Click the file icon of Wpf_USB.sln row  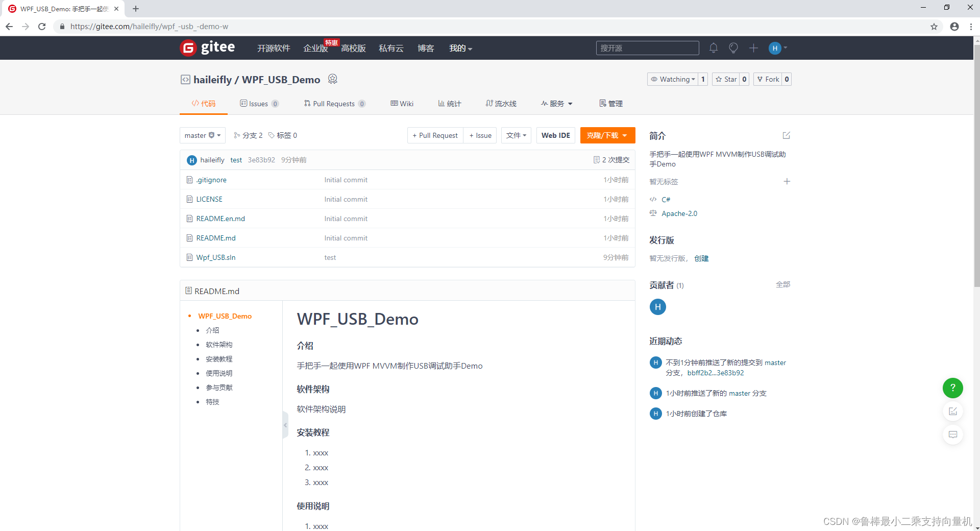point(190,257)
